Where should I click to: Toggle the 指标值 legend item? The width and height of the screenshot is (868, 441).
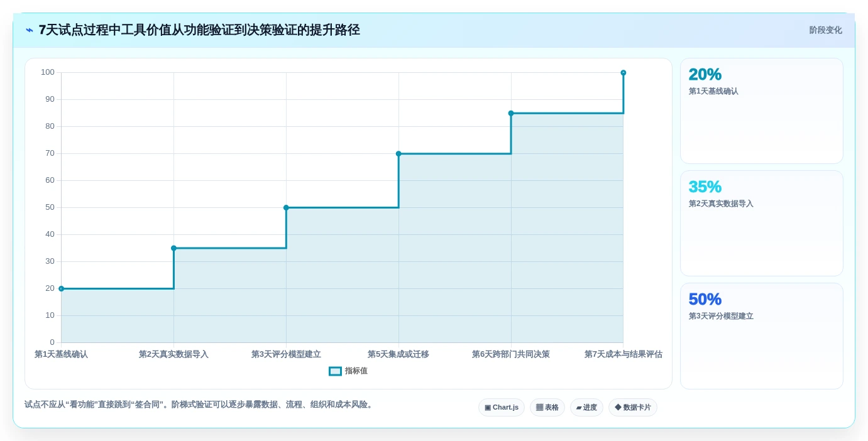(x=348, y=371)
